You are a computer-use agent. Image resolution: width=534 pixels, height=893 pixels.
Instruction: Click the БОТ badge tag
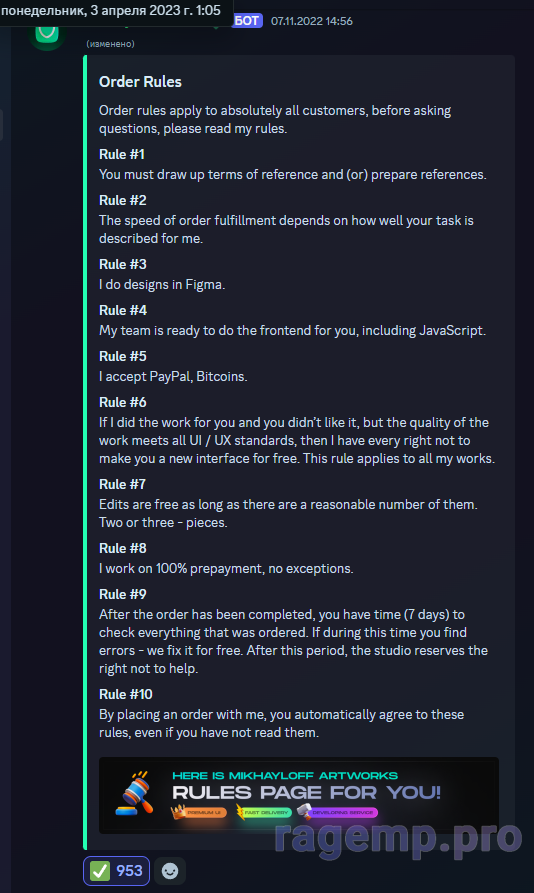(x=247, y=21)
